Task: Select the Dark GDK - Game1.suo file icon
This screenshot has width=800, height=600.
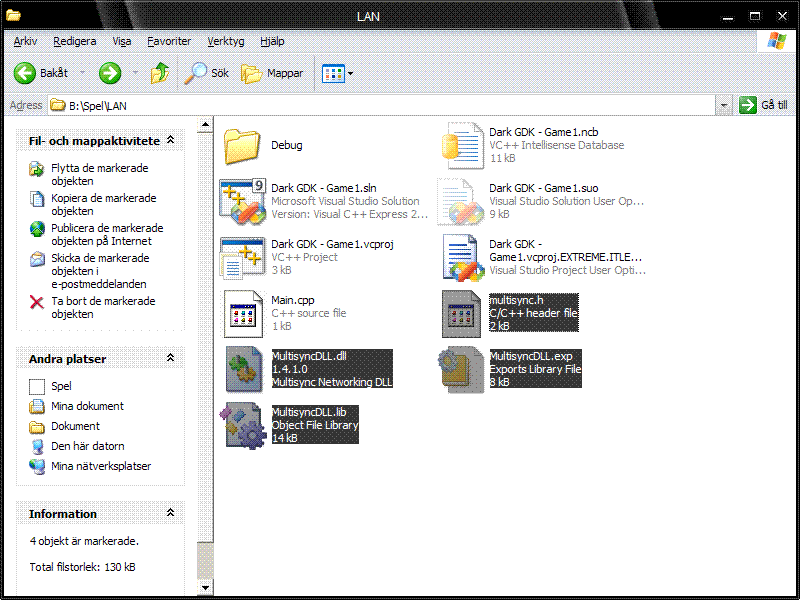Action: point(461,202)
